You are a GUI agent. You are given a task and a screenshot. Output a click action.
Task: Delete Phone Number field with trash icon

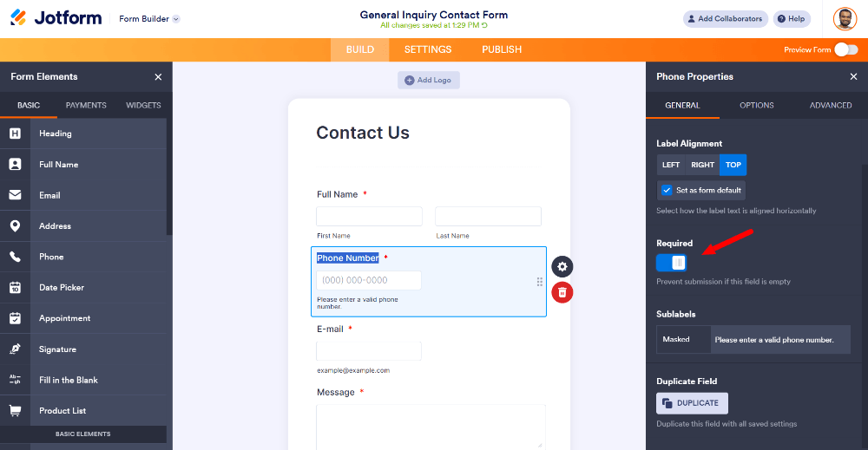click(562, 292)
